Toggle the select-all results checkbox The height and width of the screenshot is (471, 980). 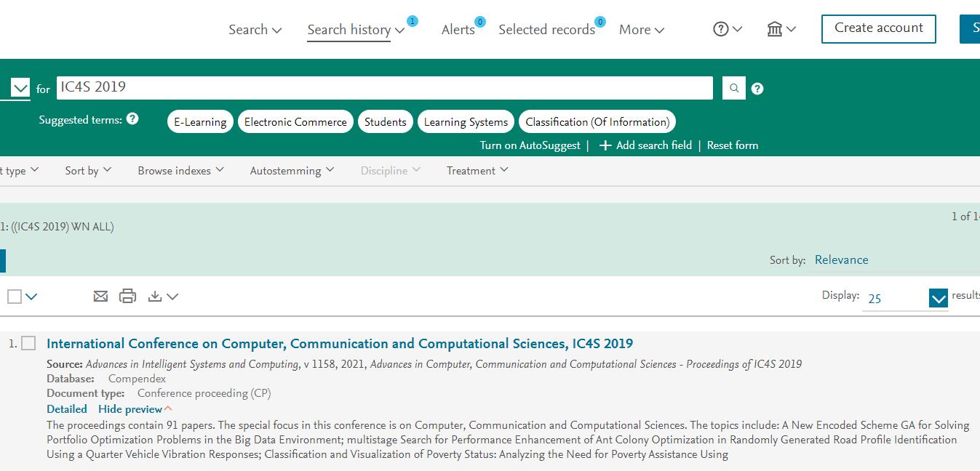pos(15,296)
